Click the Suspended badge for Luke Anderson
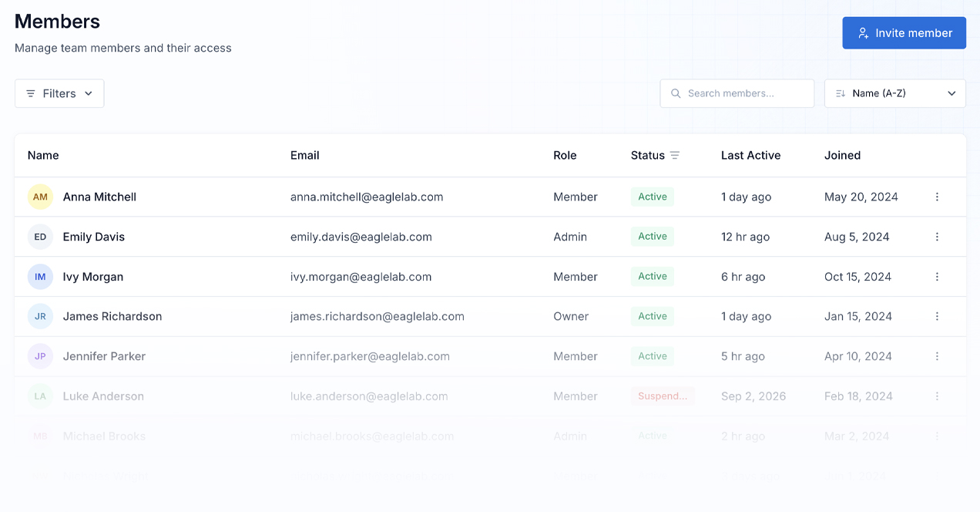Viewport: 980px width, 512px height. (663, 396)
